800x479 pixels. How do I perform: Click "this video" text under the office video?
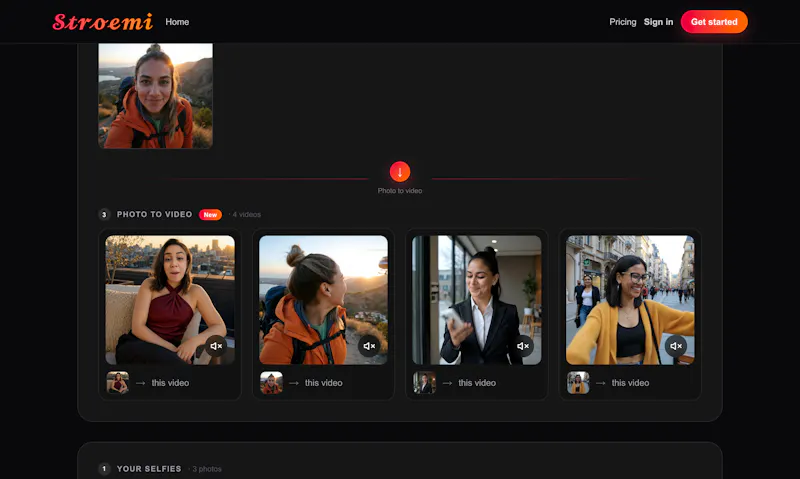pos(477,383)
